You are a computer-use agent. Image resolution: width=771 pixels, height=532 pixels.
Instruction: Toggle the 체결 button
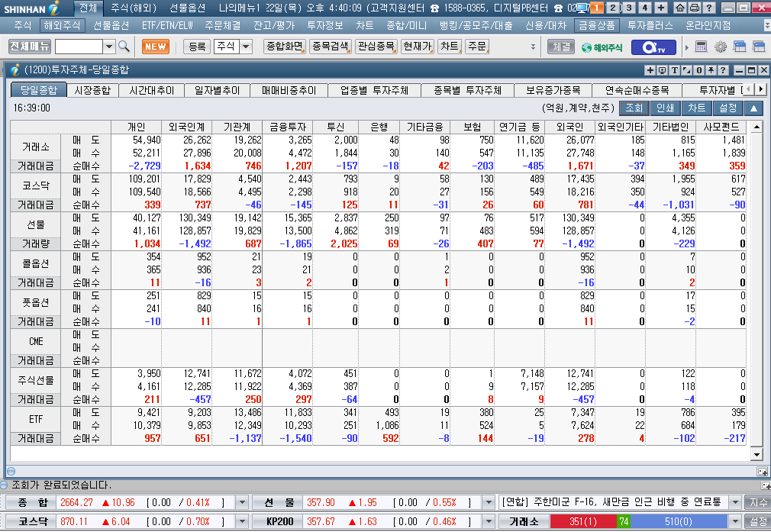tap(561, 47)
